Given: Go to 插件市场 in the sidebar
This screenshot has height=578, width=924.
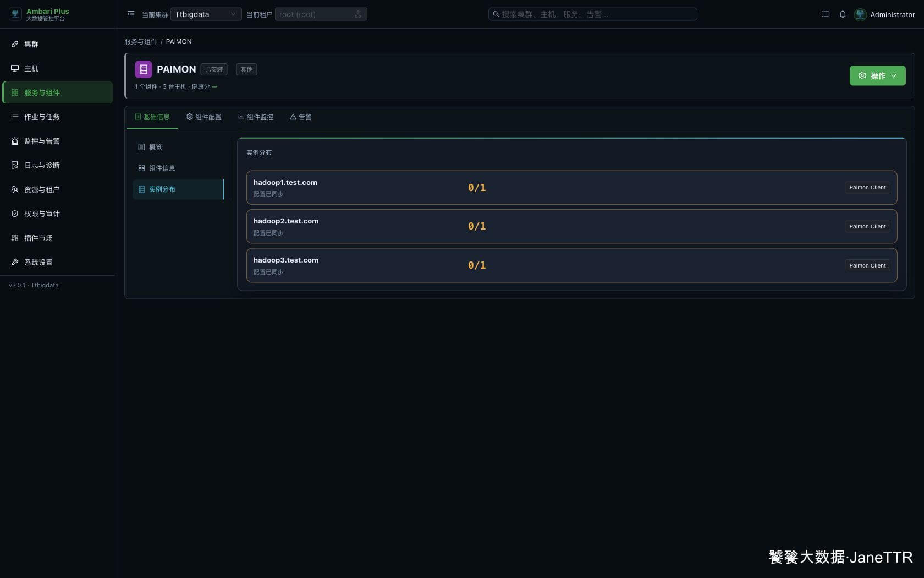Looking at the screenshot, I should [58, 238].
